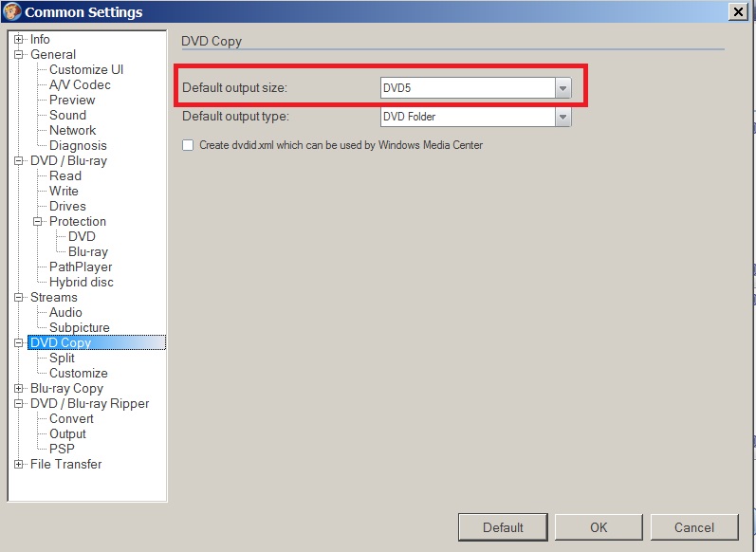Open the Drives settings page
The height and width of the screenshot is (552, 756).
tap(67, 207)
